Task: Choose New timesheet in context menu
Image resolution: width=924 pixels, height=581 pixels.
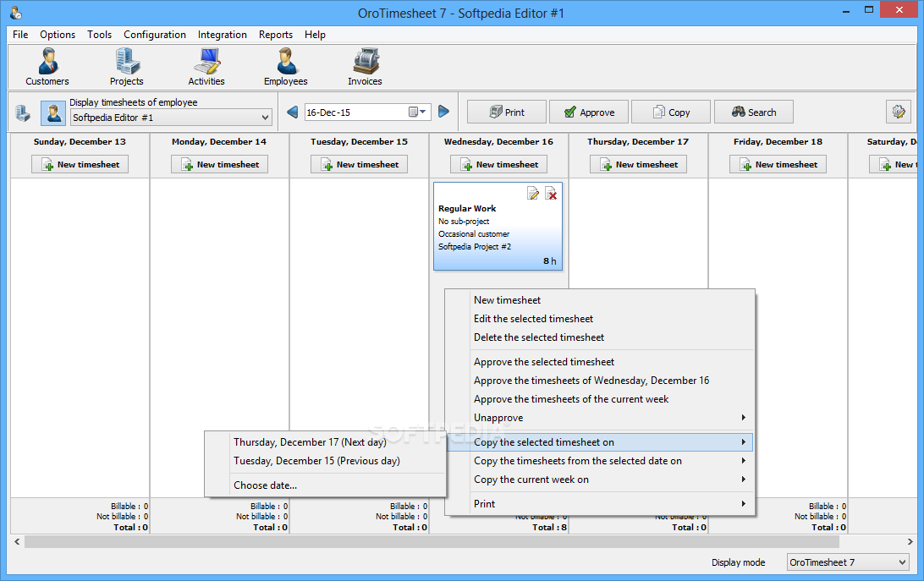Action: click(600, 300)
